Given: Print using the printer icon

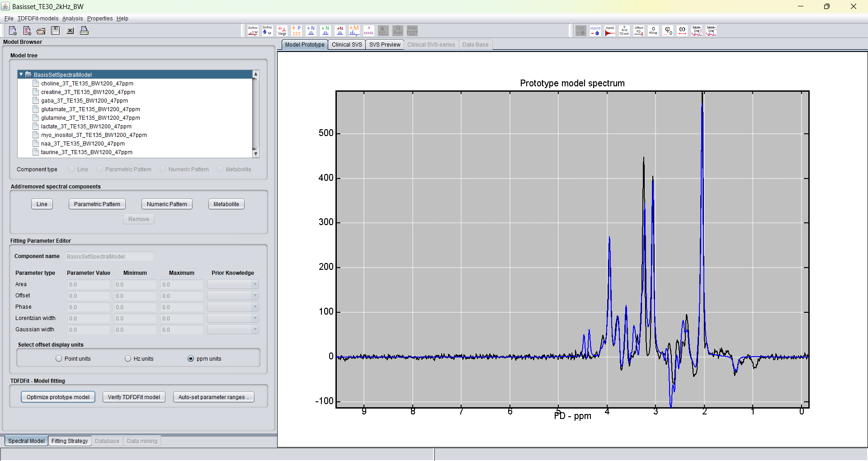Looking at the screenshot, I should (x=84, y=31).
